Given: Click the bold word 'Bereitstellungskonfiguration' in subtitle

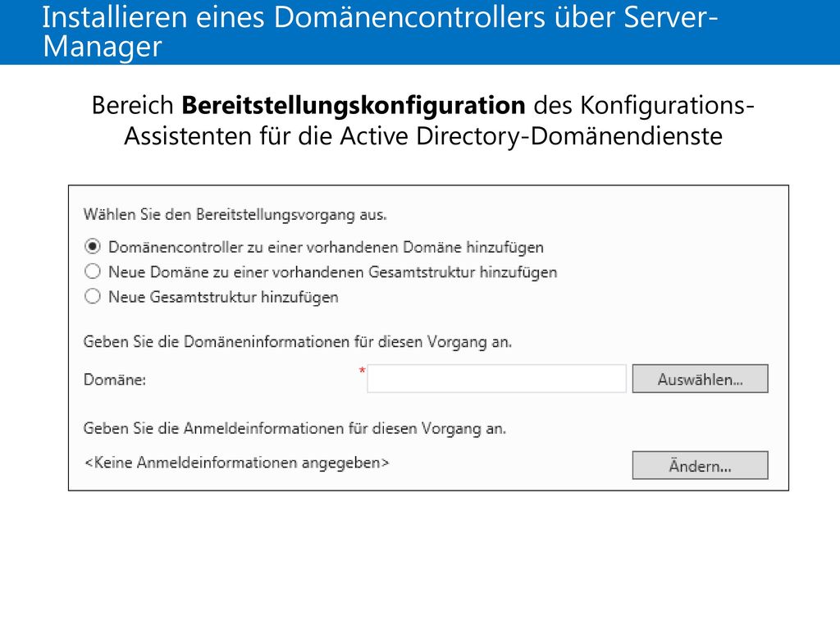Looking at the screenshot, I should (354, 105).
